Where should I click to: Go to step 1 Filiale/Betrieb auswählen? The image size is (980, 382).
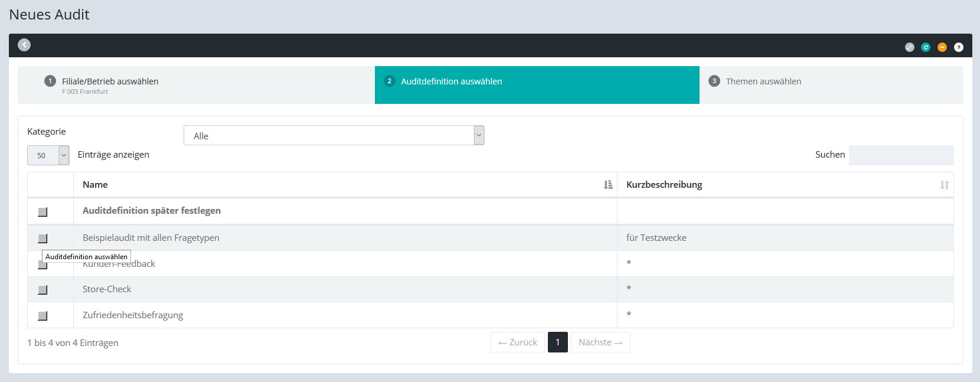point(110,81)
